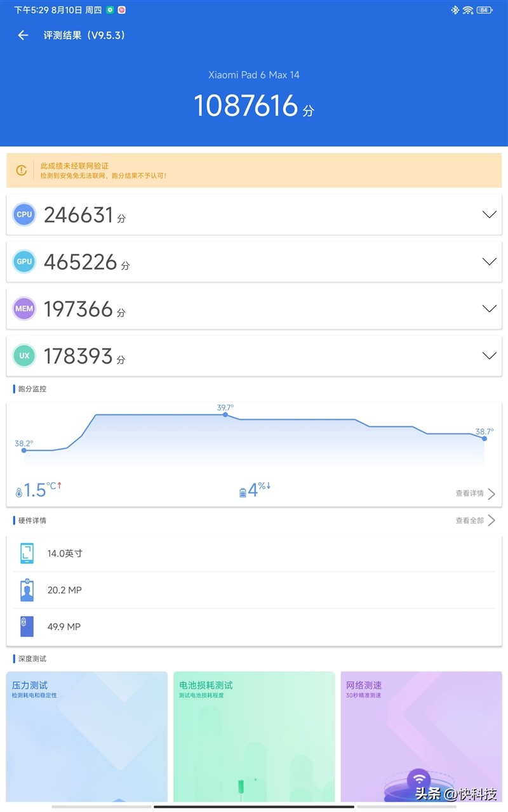Screen dimensions: 508x812
Task: Click the 39.7° peak temperature point
Action: coord(225,414)
